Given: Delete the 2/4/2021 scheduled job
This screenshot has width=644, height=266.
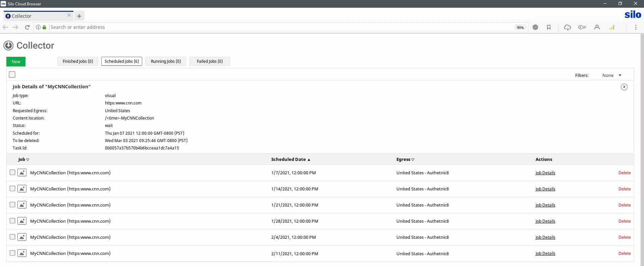Looking at the screenshot, I should (x=624, y=237).
